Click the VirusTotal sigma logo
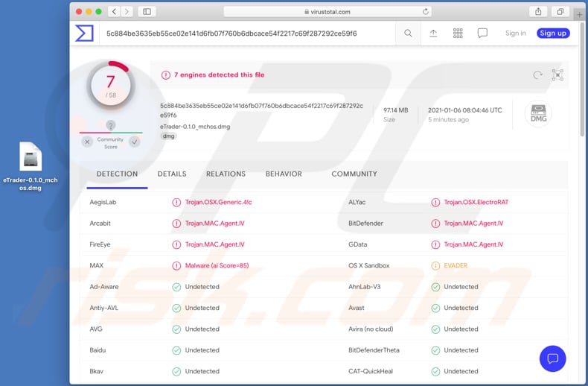The image size is (588, 386). (x=84, y=34)
